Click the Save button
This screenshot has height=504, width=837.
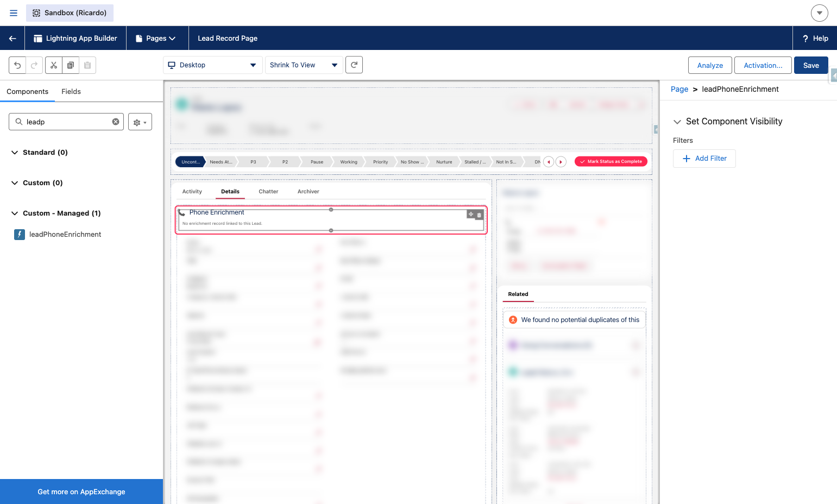tap(811, 65)
